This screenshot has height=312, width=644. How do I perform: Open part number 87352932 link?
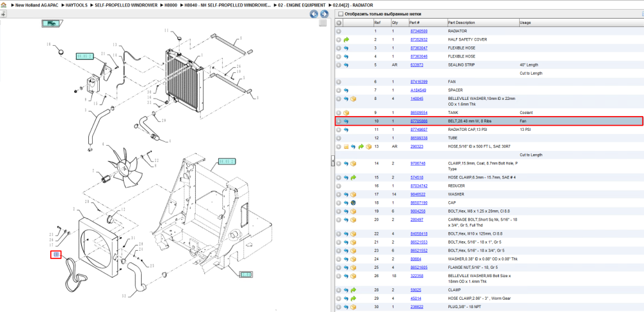pyautogui.click(x=419, y=40)
